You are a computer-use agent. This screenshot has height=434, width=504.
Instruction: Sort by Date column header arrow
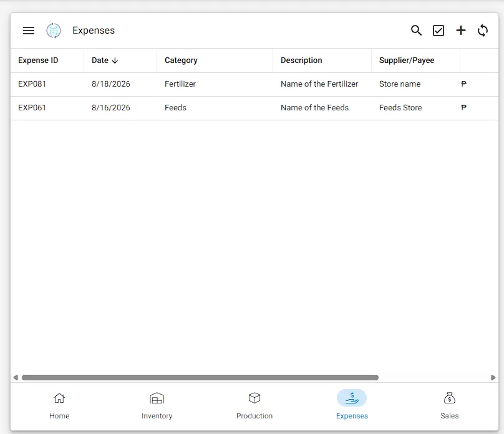(115, 60)
